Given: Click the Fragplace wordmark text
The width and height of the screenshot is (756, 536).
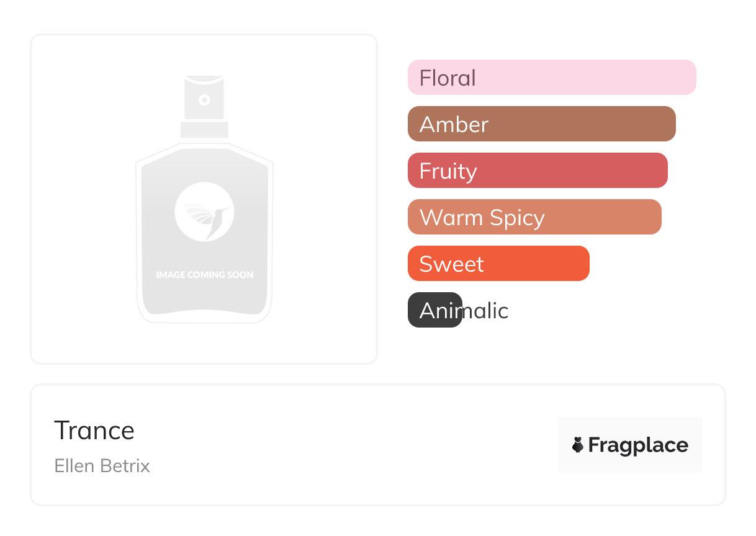Looking at the screenshot, I should 637,445.
